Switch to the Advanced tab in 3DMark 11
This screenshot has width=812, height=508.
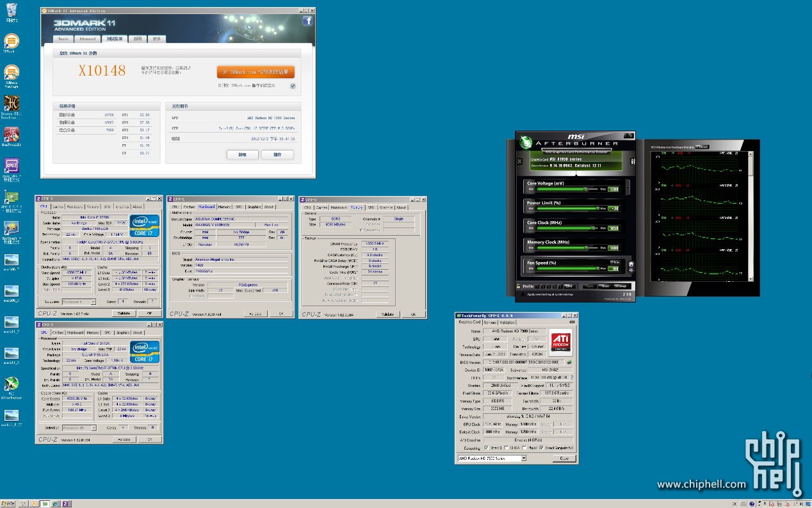[88, 39]
